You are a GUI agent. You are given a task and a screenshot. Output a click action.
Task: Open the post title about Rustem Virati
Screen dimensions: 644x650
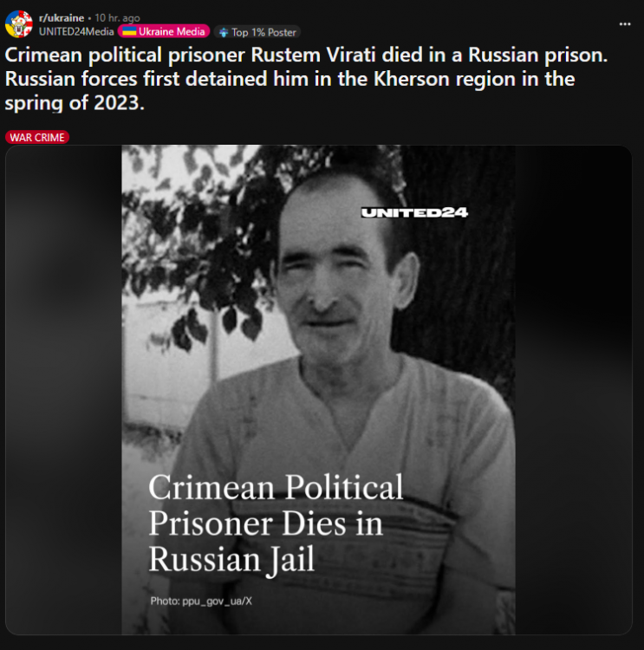coord(306,79)
